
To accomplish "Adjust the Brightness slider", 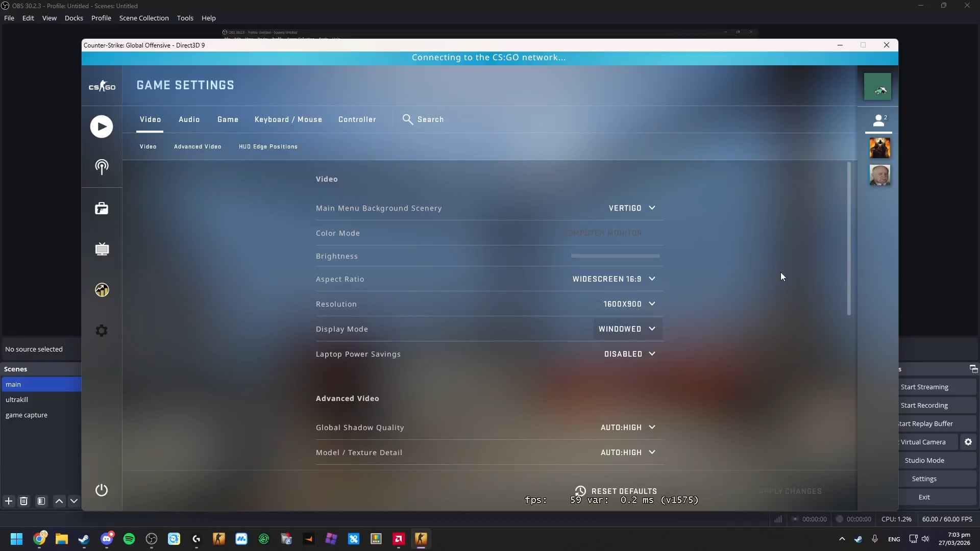I will (x=615, y=256).
